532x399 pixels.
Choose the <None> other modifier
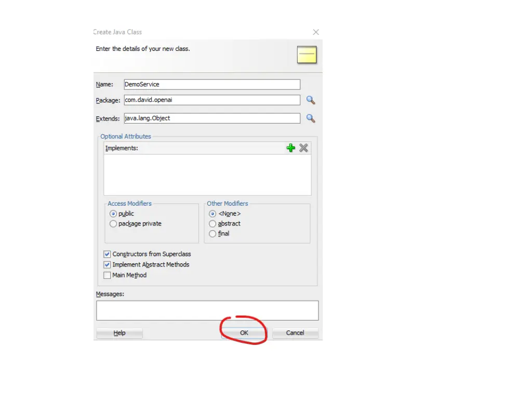pyautogui.click(x=212, y=214)
